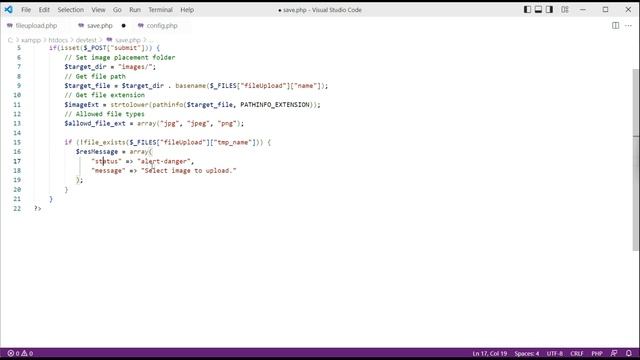Click the "message" key on line 18
The image size is (640, 360).
tap(108, 171)
